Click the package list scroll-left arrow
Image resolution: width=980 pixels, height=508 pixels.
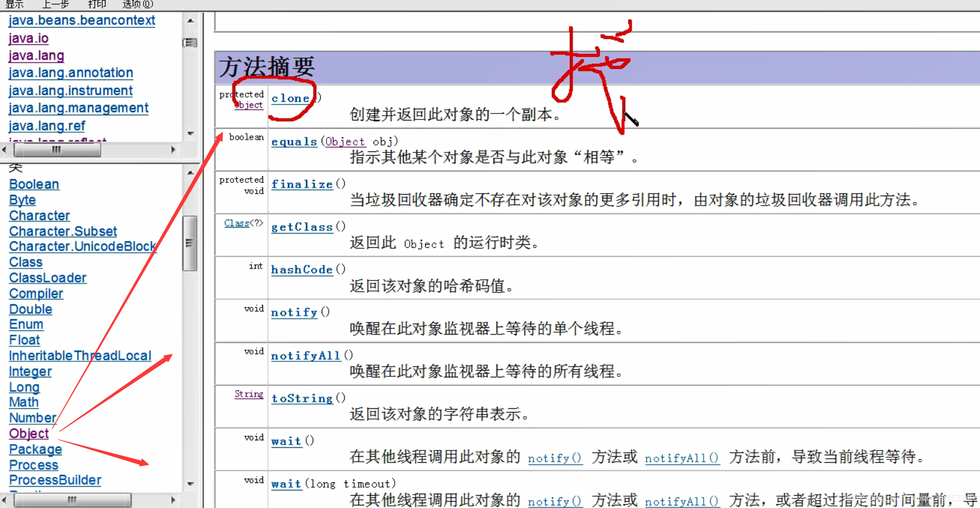pyautogui.click(x=5, y=150)
